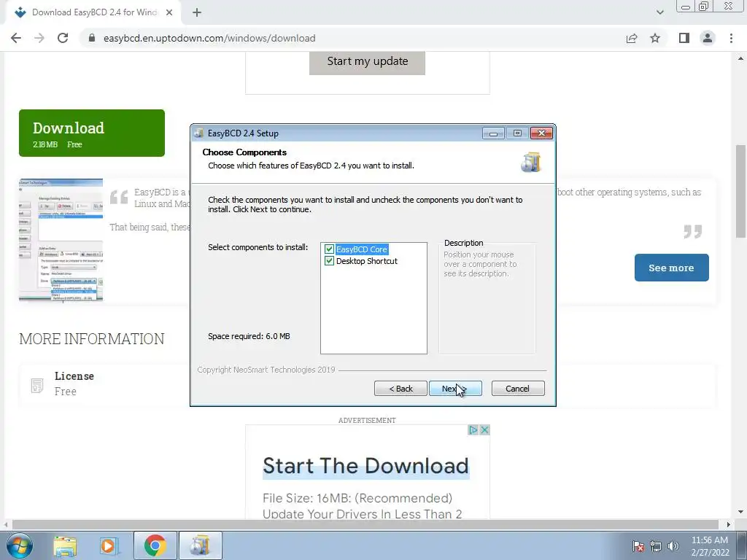Switch to Chrome in the taskbar

[155, 546]
